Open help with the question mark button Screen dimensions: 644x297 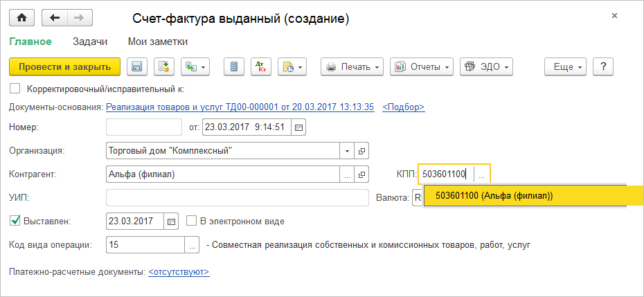coord(603,66)
